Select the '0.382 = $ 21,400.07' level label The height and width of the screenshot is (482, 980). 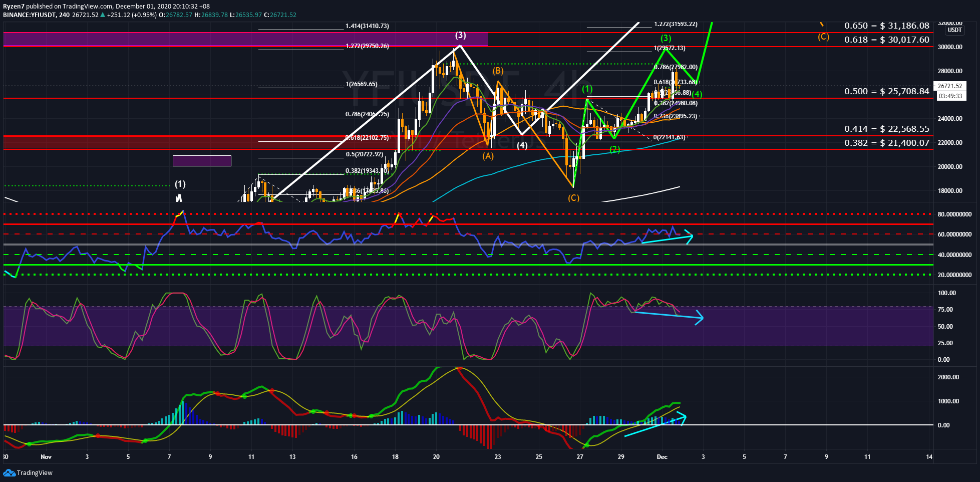point(887,143)
